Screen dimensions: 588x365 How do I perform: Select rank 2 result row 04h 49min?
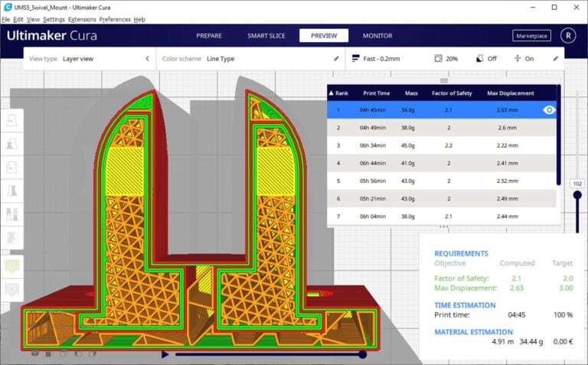click(x=442, y=128)
